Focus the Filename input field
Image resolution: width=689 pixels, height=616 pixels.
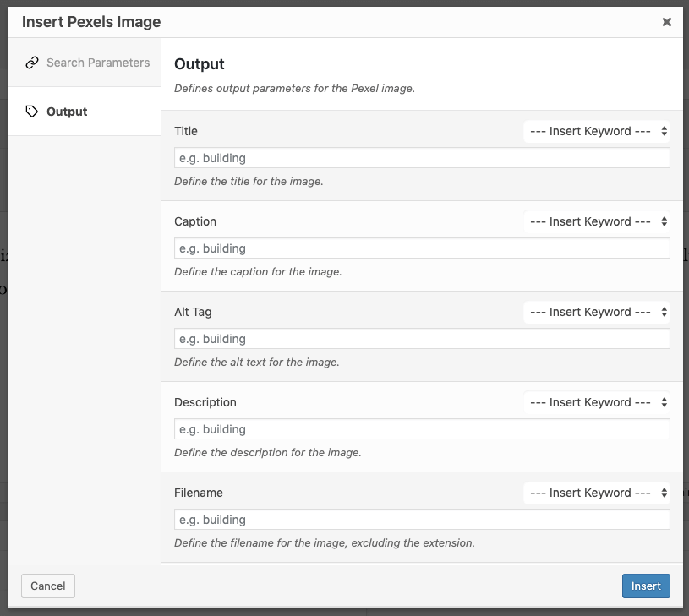coord(422,520)
